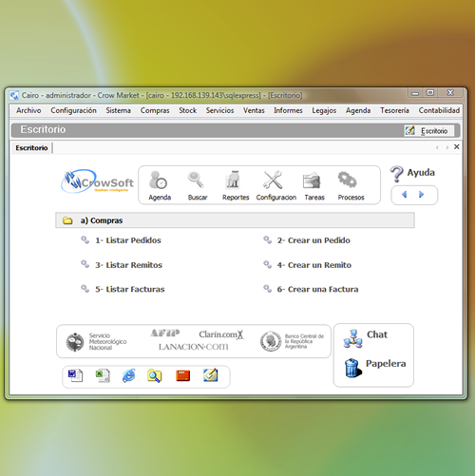
Task: Open the Informes menu
Action: pos(288,110)
